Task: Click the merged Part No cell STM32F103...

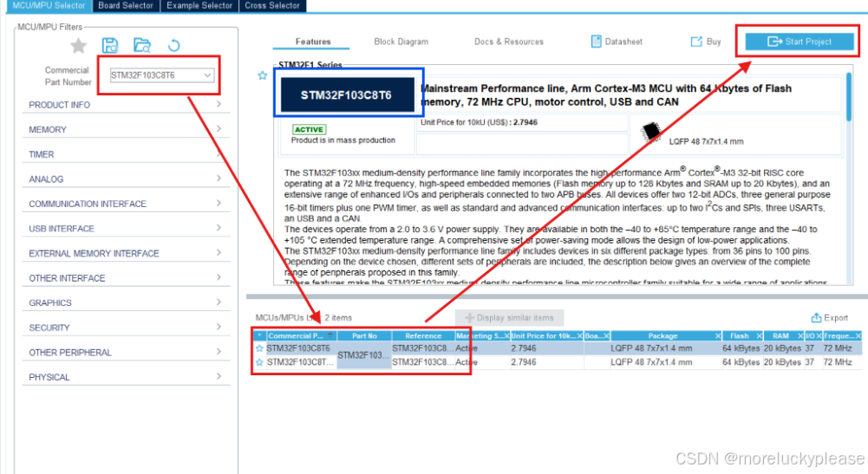Action: click(363, 355)
